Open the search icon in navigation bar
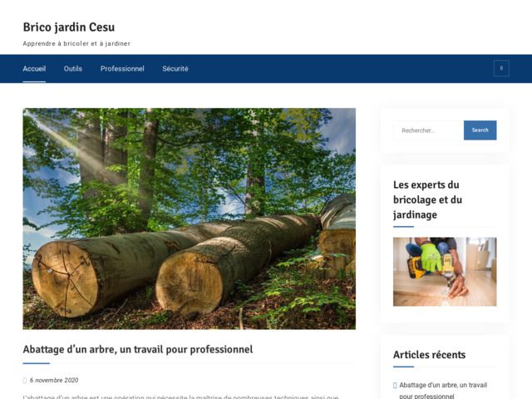Viewport: 532px width, 399px height. [x=501, y=68]
